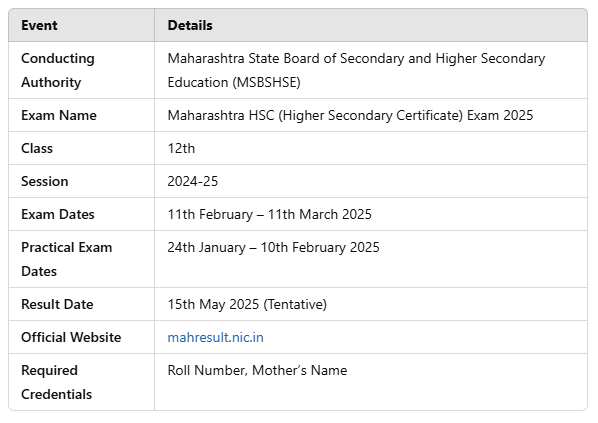Select the Class row label

[37, 148]
